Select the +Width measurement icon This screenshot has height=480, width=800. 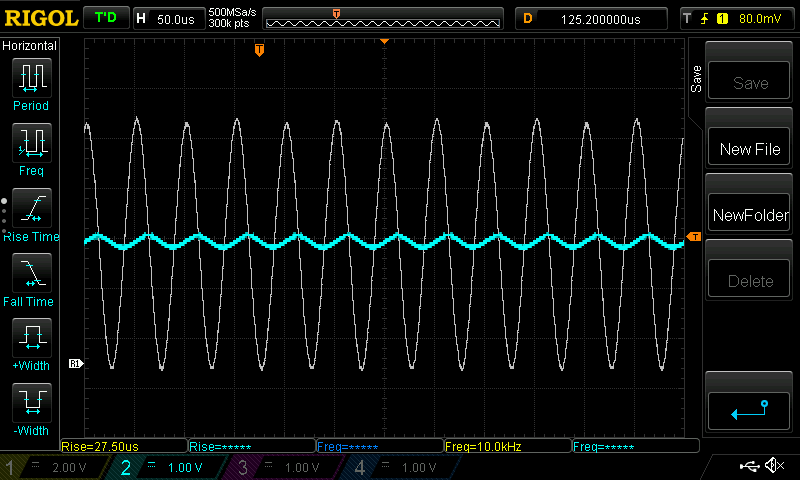[30, 338]
